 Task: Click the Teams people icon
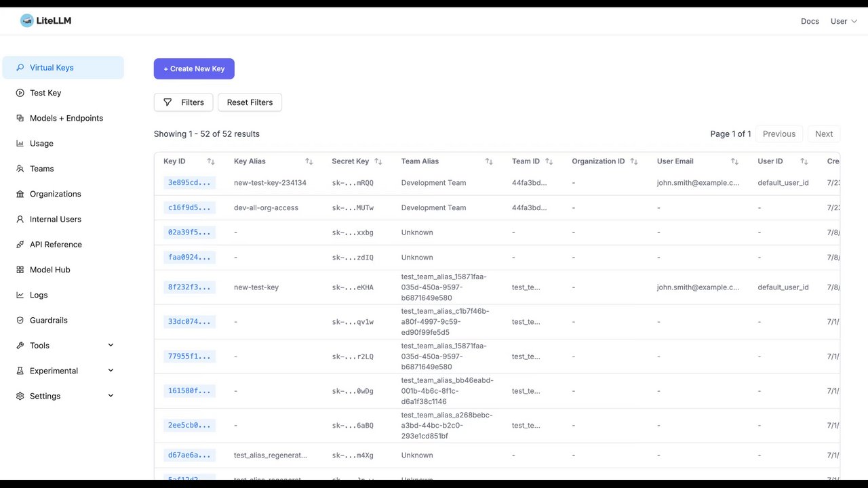(20, 169)
